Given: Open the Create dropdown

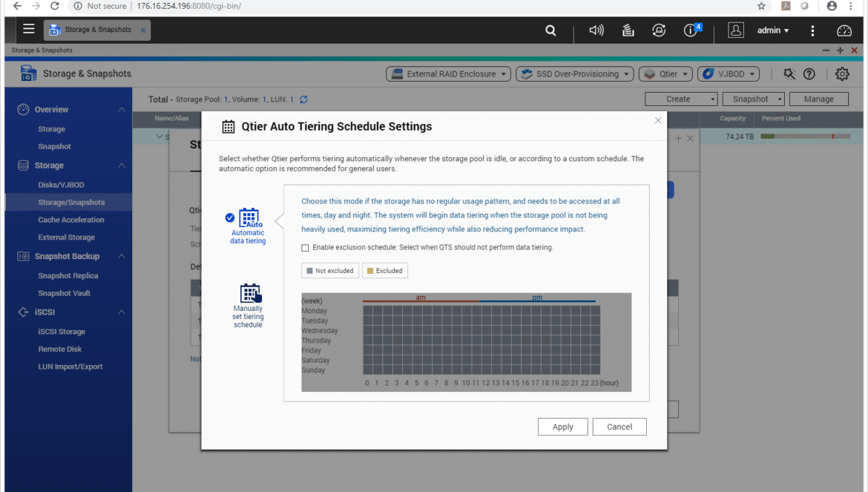Looking at the screenshot, I should coord(681,99).
